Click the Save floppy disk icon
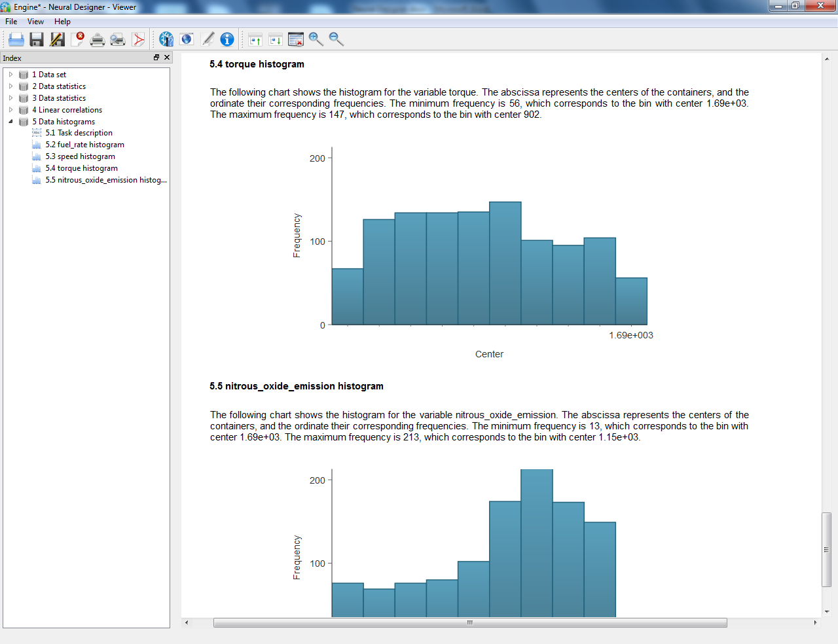 (x=37, y=39)
